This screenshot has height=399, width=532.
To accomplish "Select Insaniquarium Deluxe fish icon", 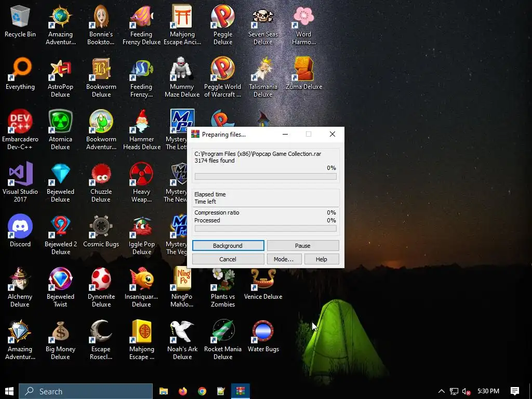I will 141,287.
